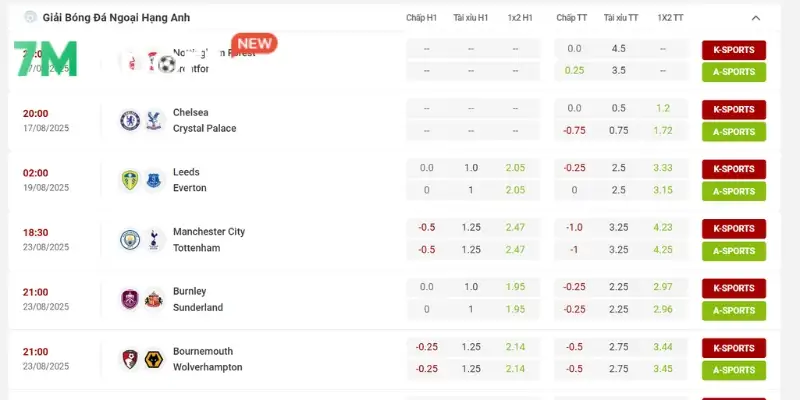Click the Burnley club crest icon
800x400 pixels.
click(129, 299)
